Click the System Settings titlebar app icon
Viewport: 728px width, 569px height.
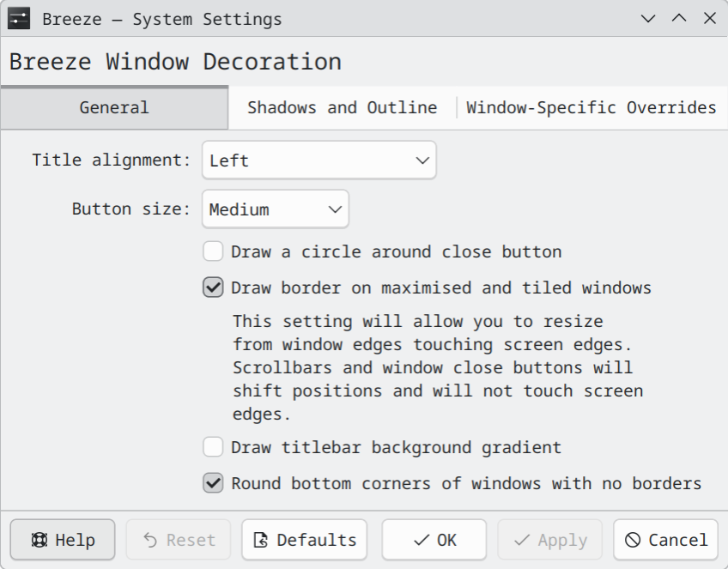tap(19, 18)
